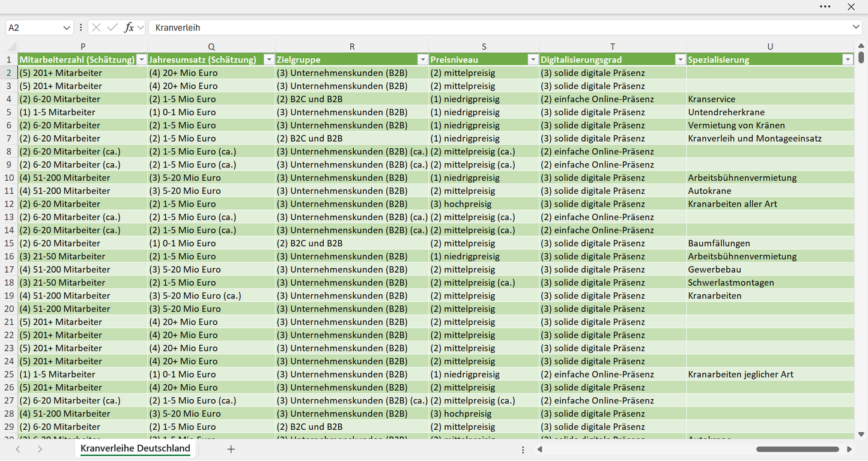
Task: Open the Preisniveau filter dropdown
Action: pyautogui.click(x=533, y=59)
